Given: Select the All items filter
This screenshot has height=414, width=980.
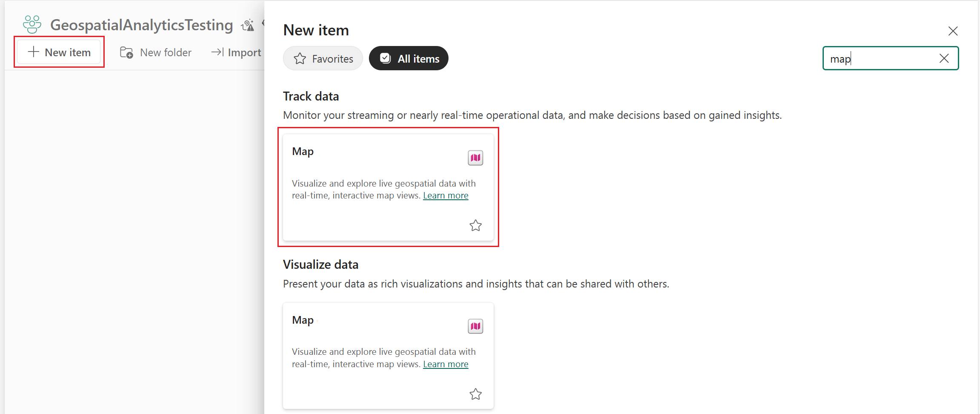Looking at the screenshot, I should click(x=409, y=58).
